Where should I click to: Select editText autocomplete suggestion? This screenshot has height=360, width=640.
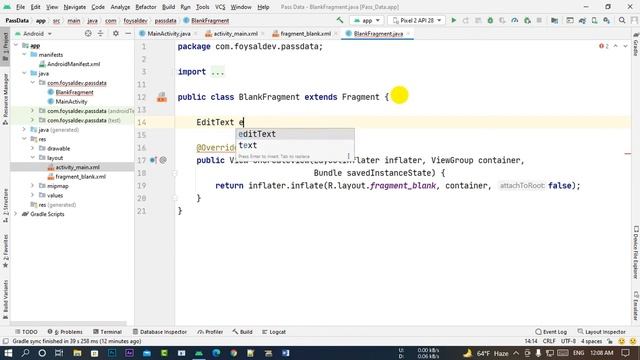point(295,134)
